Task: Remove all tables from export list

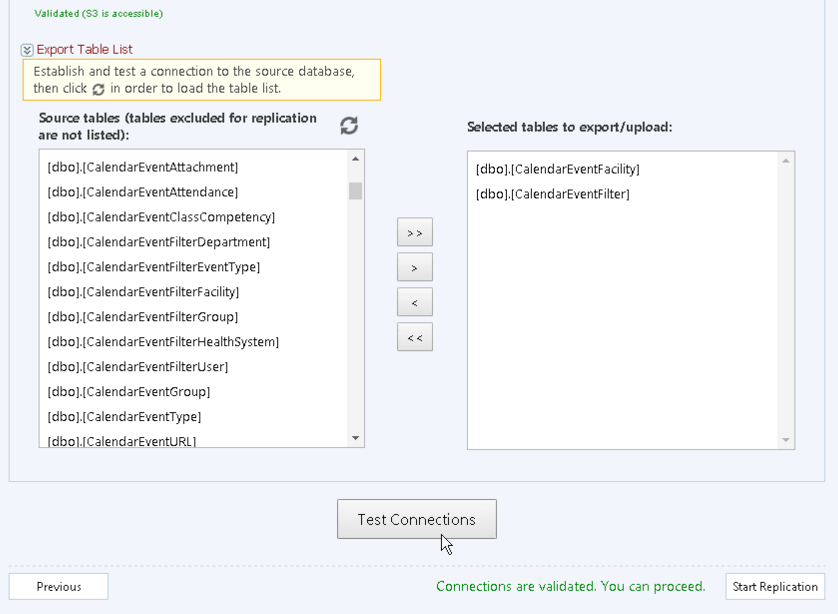Action: click(414, 336)
